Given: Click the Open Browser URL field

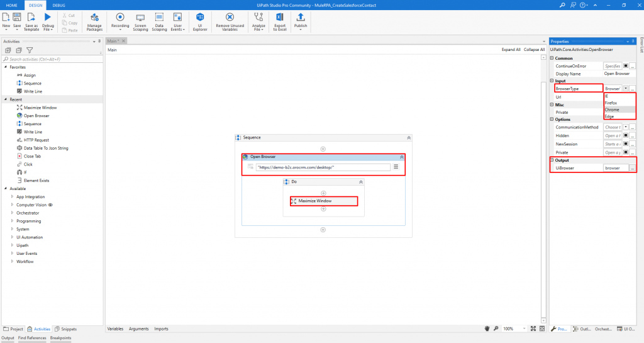Looking at the screenshot, I should (323, 167).
